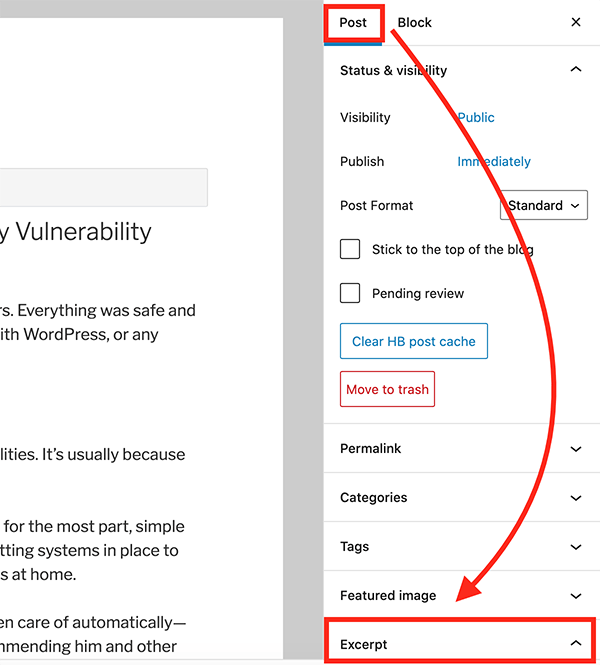This screenshot has width=600, height=665.
Task: Open the Public visibility link
Action: tap(476, 117)
